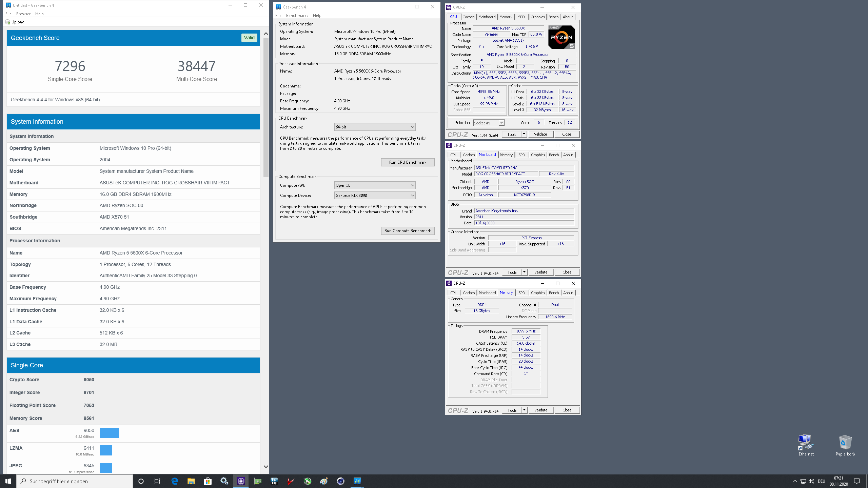868x488 pixels.
Task: Click the LZMA score bar
Action: tap(106, 450)
